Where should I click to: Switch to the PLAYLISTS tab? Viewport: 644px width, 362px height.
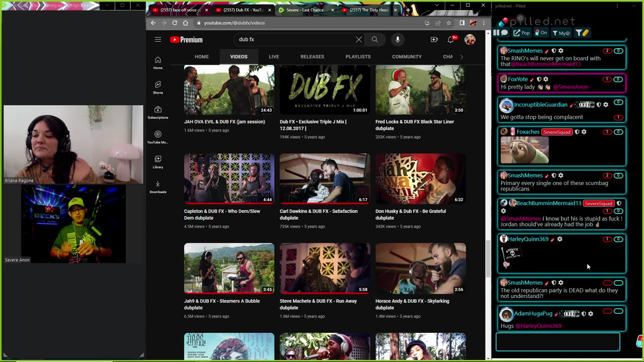pos(358,57)
